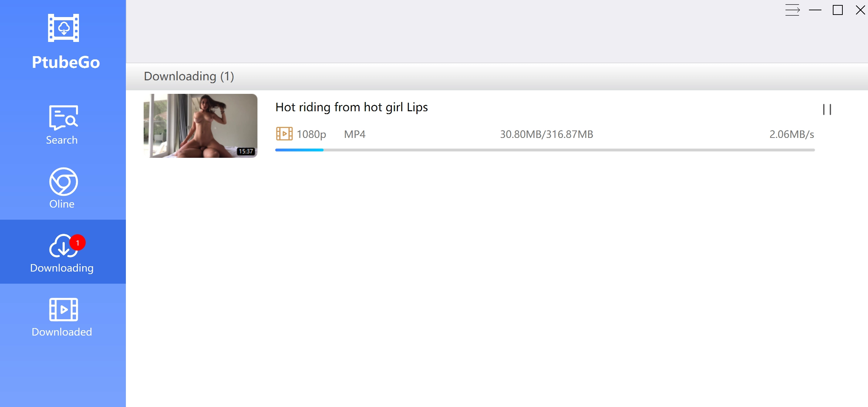Click the MP4 format selector dropdown
This screenshot has width=868, height=407.
355,134
